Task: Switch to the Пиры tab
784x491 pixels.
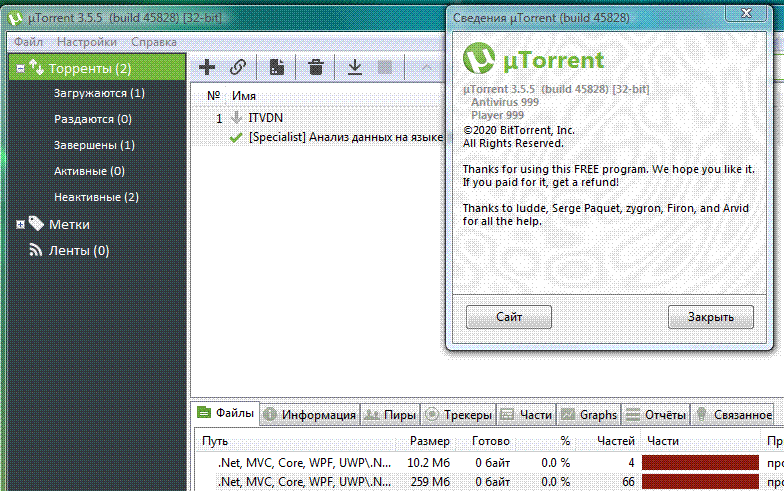Action: point(390,414)
